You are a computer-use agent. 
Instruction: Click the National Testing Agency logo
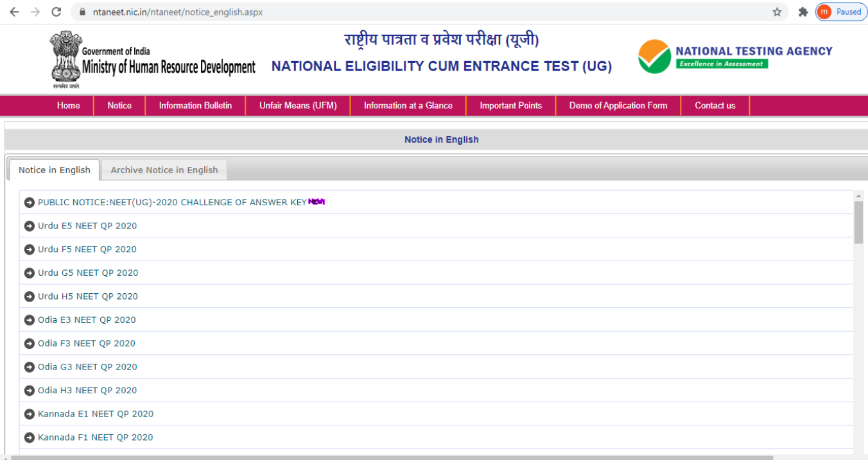tap(735, 57)
